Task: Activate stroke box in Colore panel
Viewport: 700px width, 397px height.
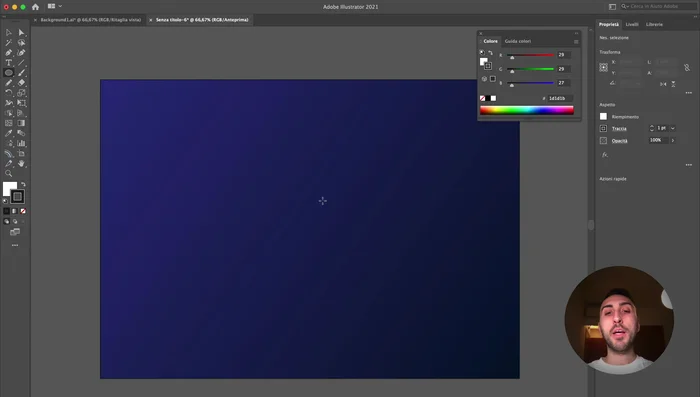Action: (x=488, y=66)
